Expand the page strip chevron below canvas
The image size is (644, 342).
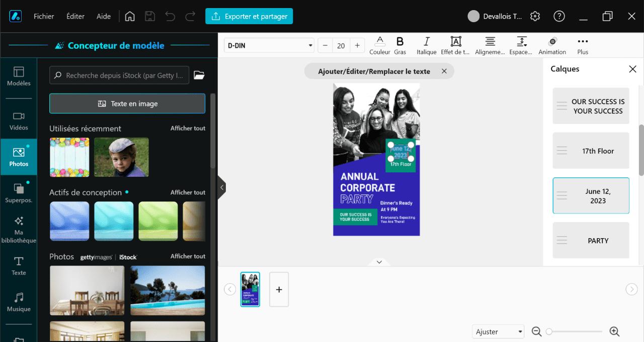pyautogui.click(x=379, y=262)
